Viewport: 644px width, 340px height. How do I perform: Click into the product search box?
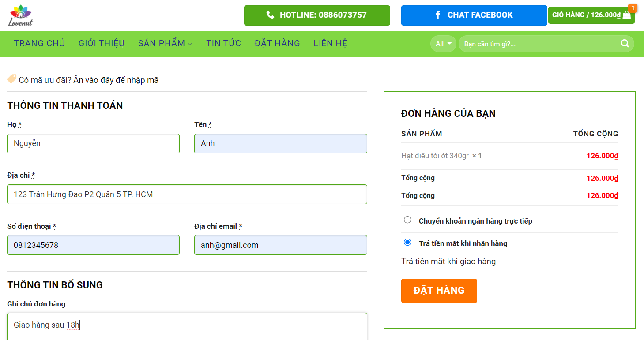coord(539,44)
